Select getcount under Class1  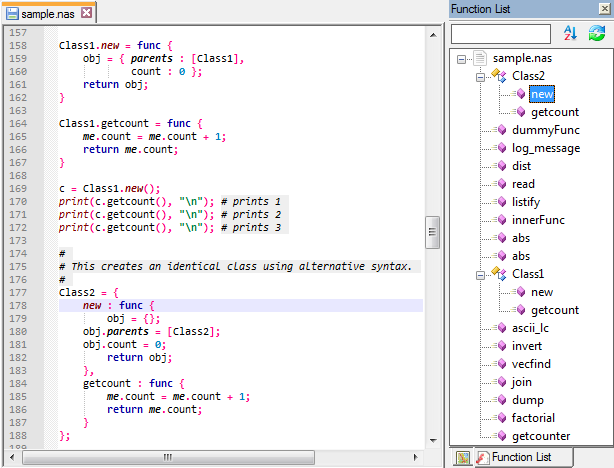(x=555, y=310)
